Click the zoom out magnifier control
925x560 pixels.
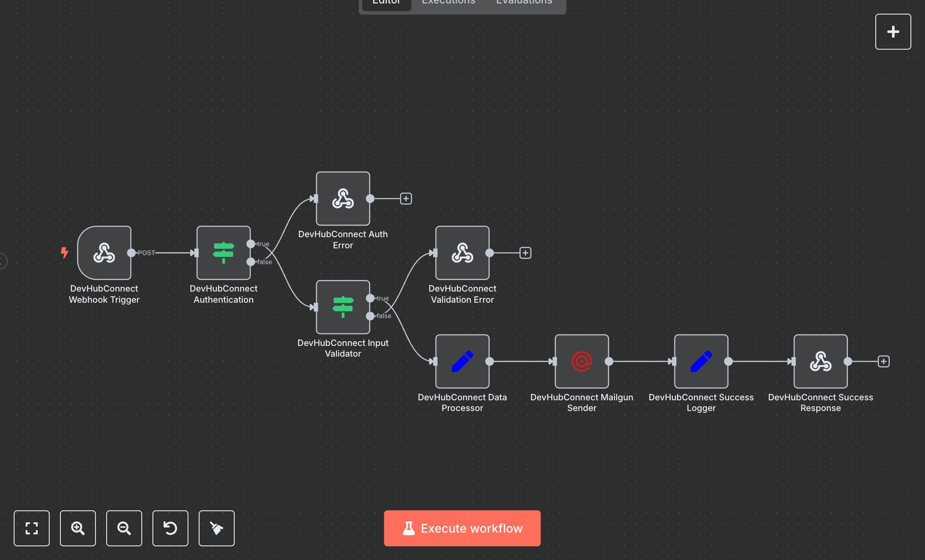pyautogui.click(x=124, y=528)
